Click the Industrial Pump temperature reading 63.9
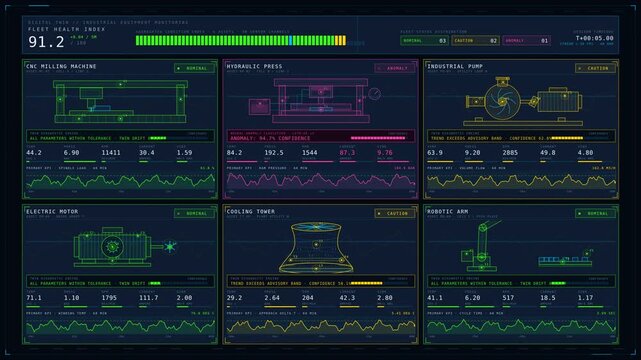 [435, 152]
